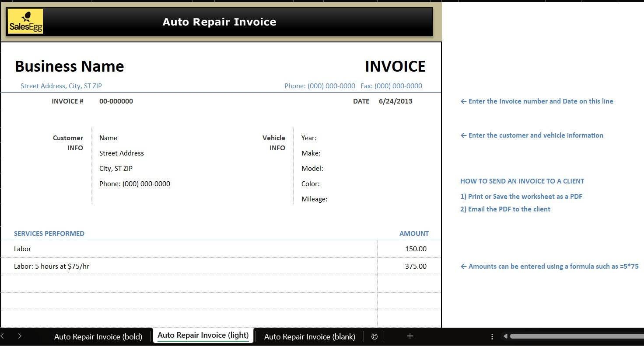The image size is (644, 346).
Task: Switch to Auto Repair Invoice (blank) tab
Action: tap(309, 336)
